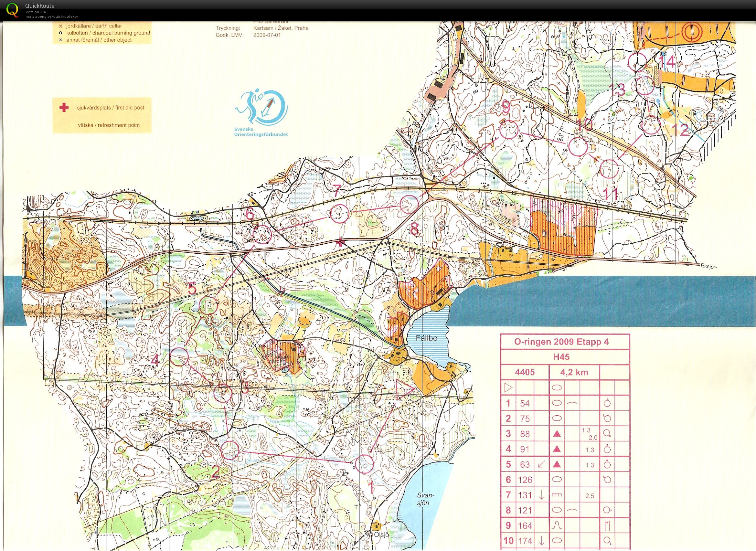Click the 'H45' class cell
This screenshot has height=551, width=756.
click(x=561, y=357)
